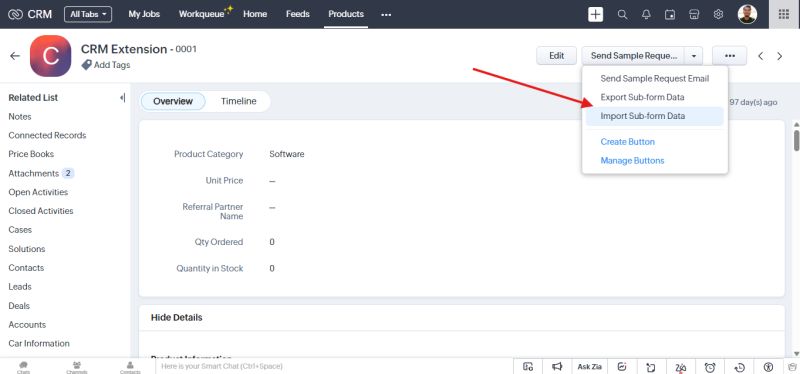Viewport: 800px width, 374px height.
Task: Click the smiley feedback icon in bottom bar
Action: click(x=622, y=366)
